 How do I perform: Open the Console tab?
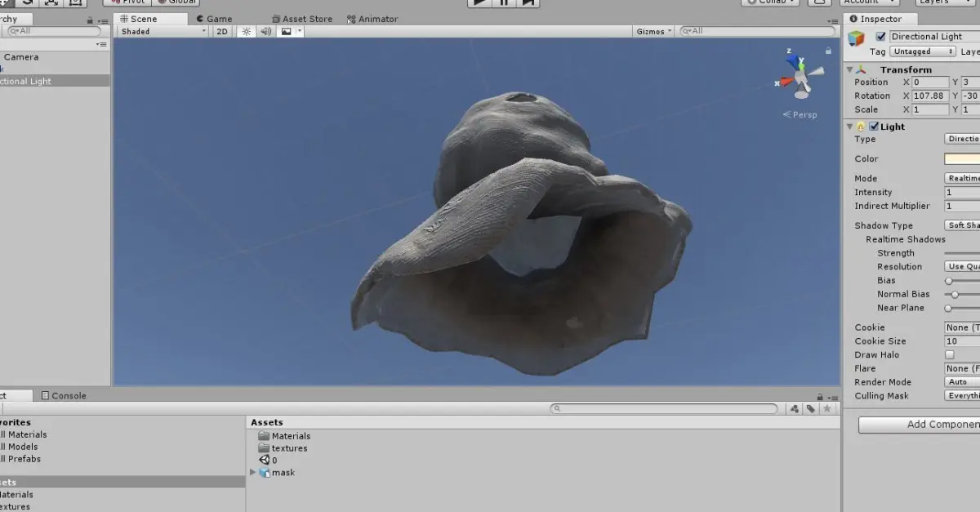tap(64, 395)
